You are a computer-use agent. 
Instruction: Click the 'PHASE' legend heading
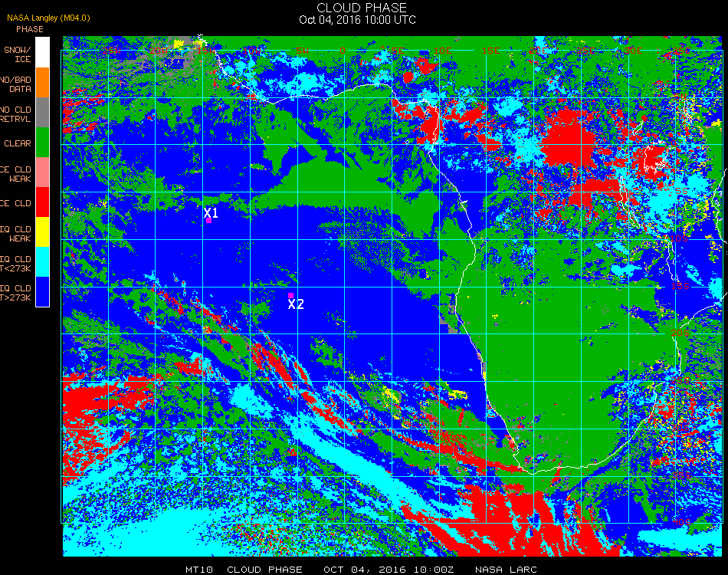click(x=30, y=29)
